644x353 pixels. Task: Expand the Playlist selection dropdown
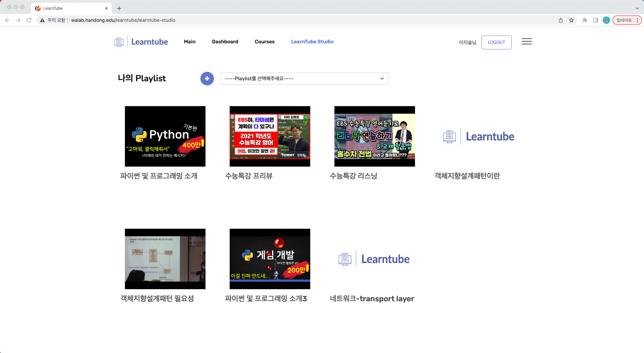305,79
